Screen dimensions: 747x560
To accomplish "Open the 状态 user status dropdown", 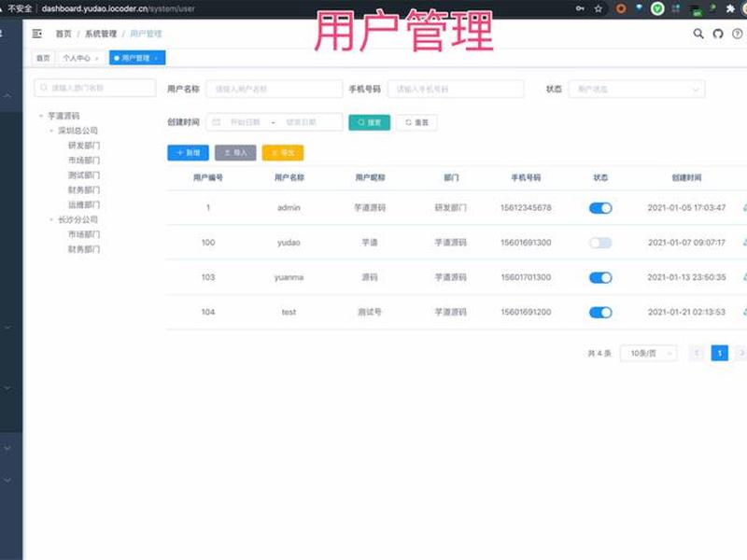I will click(x=637, y=89).
